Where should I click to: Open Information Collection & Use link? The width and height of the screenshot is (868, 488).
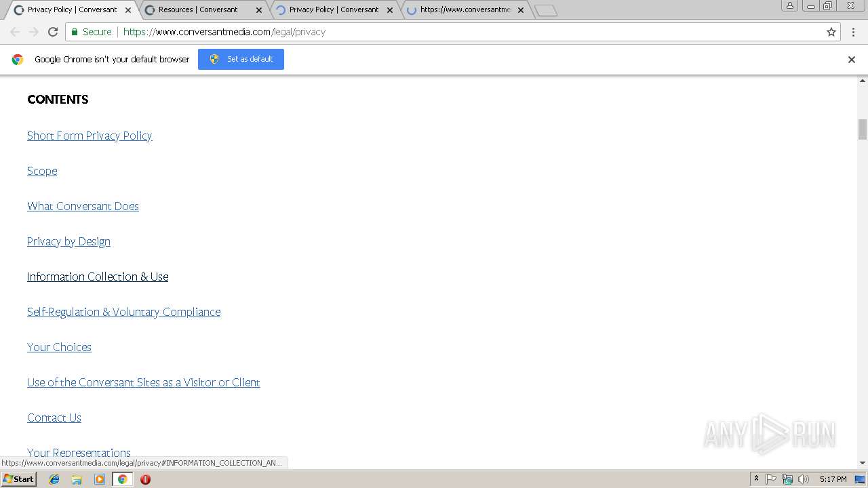click(x=98, y=277)
